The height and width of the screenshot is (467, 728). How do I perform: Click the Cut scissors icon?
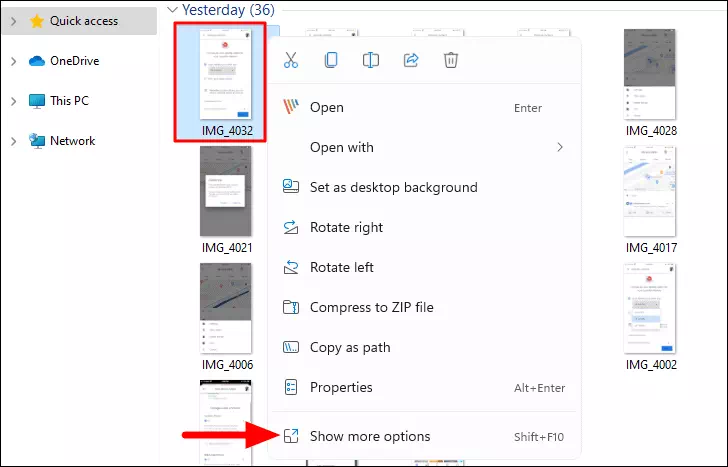[x=291, y=60]
